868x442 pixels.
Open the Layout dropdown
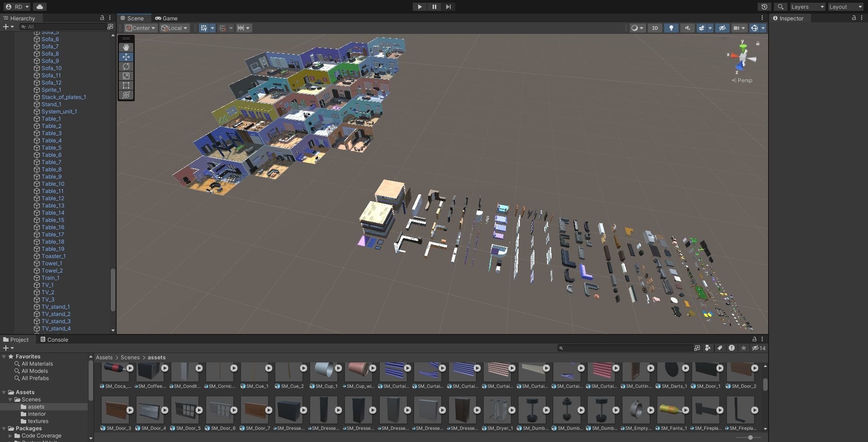[845, 7]
